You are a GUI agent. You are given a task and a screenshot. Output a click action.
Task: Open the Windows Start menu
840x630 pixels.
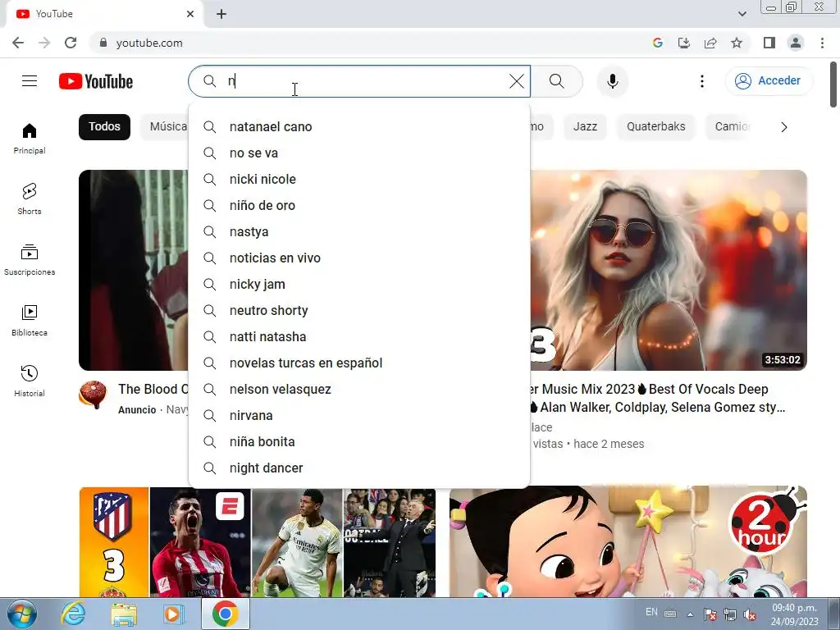pyautogui.click(x=21, y=614)
